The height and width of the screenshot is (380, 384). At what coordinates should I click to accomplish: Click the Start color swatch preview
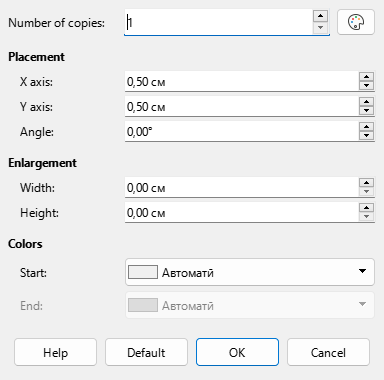click(143, 272)
